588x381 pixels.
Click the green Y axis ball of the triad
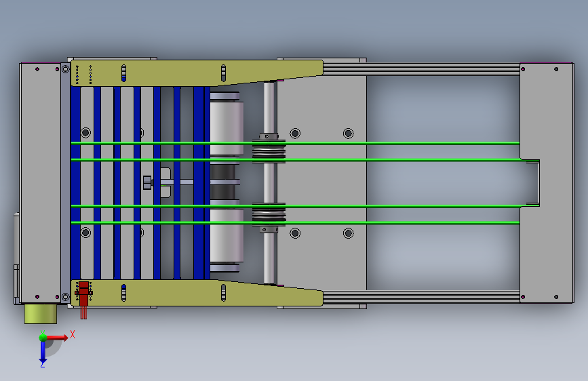pyautogui.click(x=43, y=337)
